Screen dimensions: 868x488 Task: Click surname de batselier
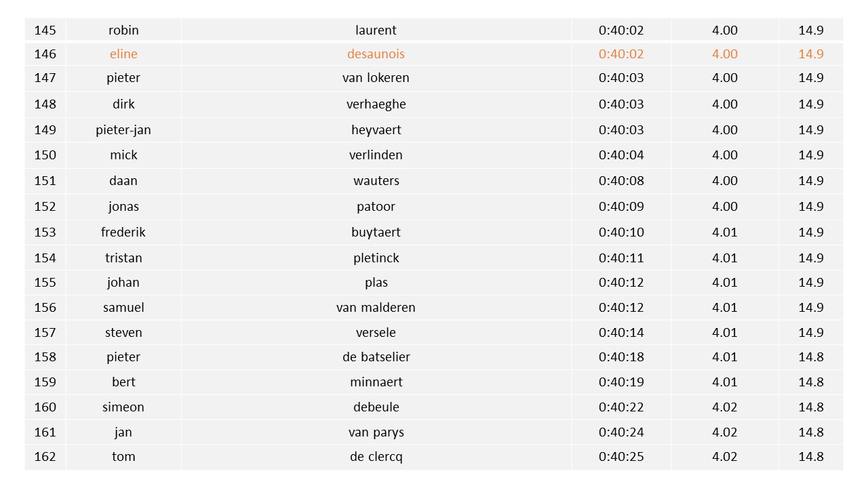(x=376, y=357)
